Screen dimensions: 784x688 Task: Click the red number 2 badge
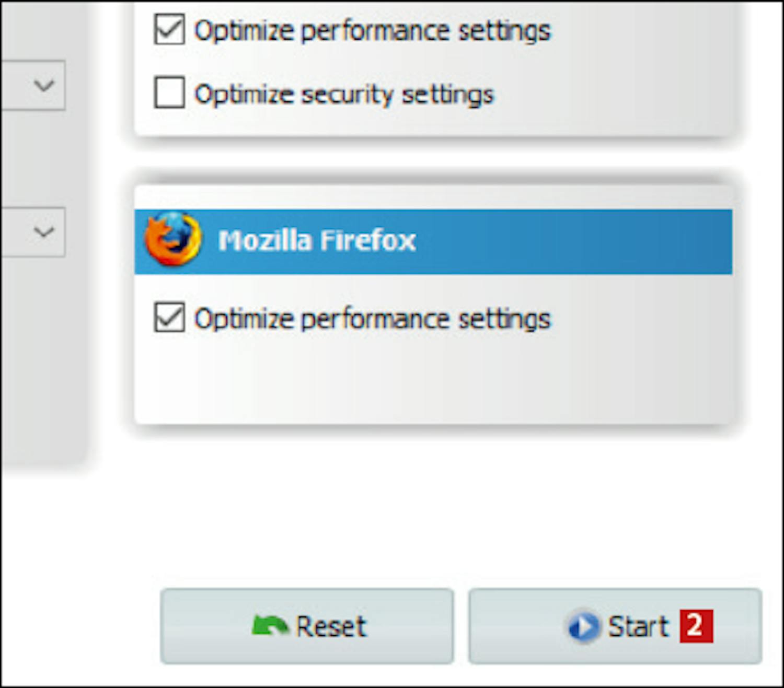696,625
